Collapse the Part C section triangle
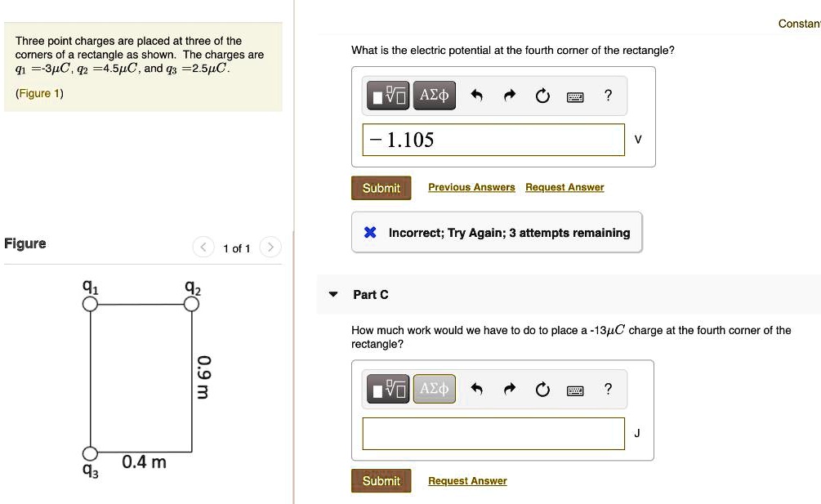This screenshot has height=504, width=821. click(333, 294)
